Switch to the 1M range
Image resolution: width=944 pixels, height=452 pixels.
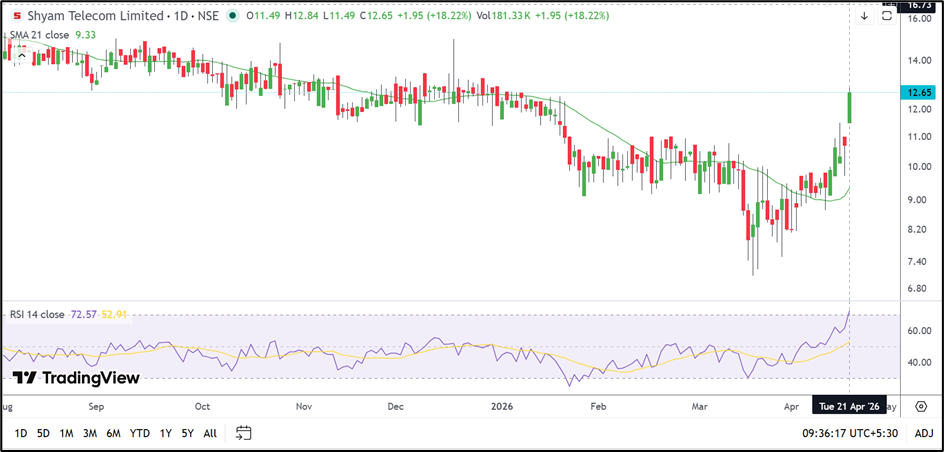(x=67, y=433)
